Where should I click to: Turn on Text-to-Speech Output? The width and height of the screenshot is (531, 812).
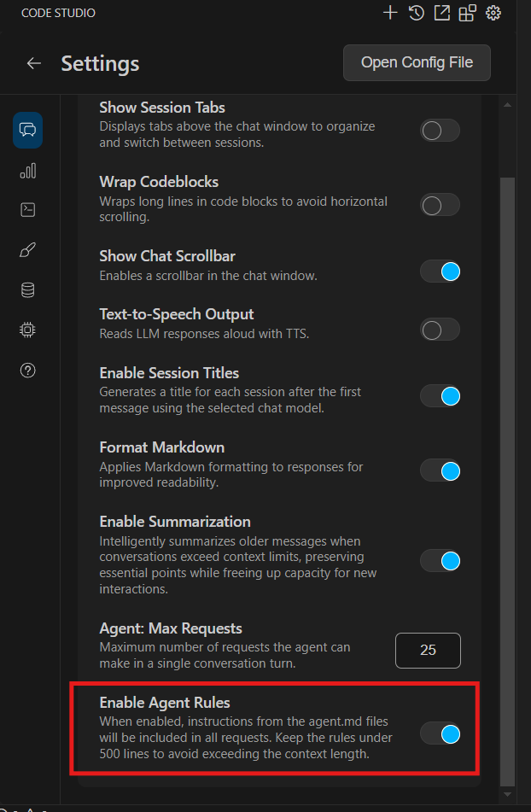coord(439,330)
